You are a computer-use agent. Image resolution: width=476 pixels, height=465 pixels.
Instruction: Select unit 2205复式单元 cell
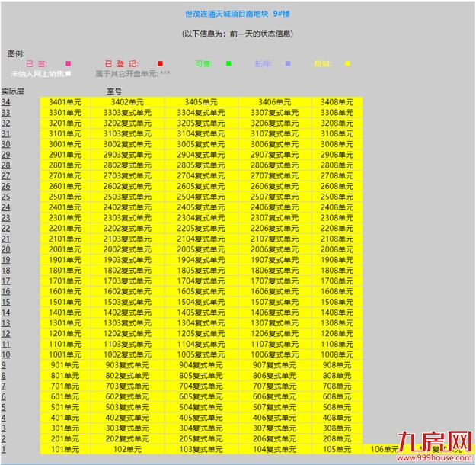pos(201,229)
